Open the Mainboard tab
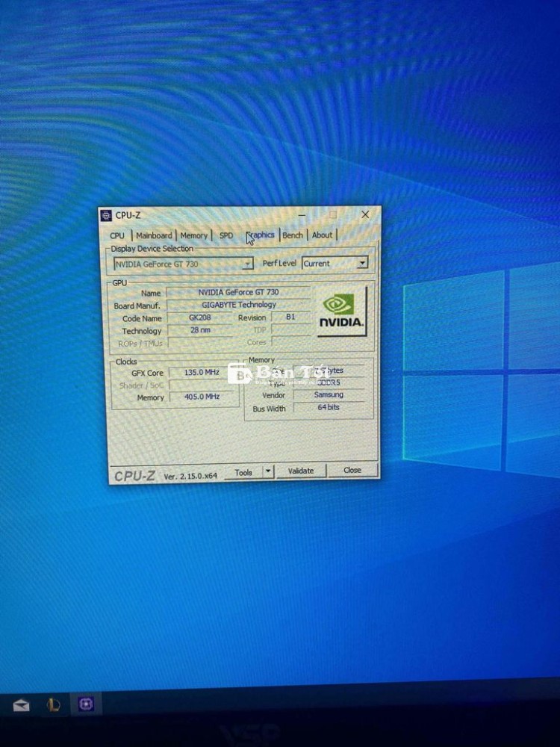560x747 pixels. click(154, 235)
